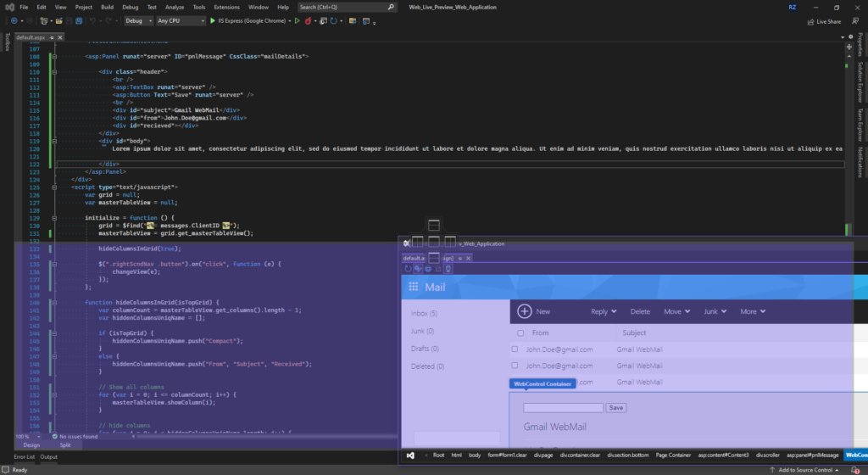
Task: Click the search magnifier icon in Search box
Action: (391, 7)
